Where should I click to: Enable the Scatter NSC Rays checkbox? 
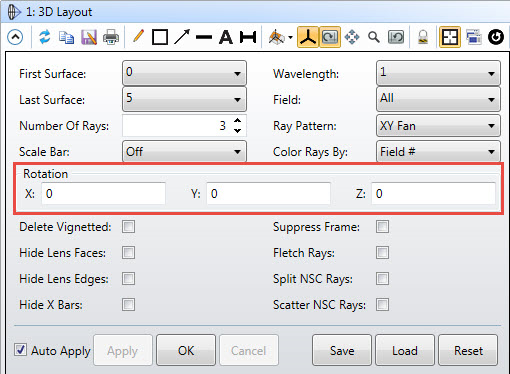pyautogui.click(x=382, y=304)
